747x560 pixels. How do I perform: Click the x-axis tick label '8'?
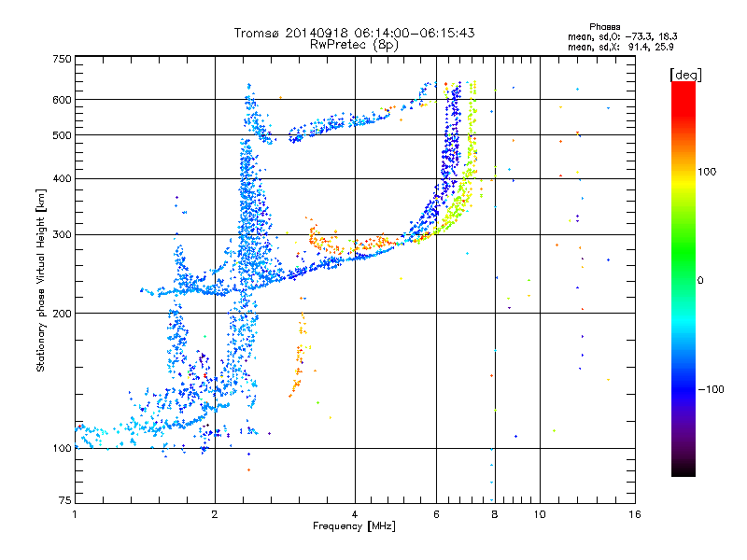[495, 514]
